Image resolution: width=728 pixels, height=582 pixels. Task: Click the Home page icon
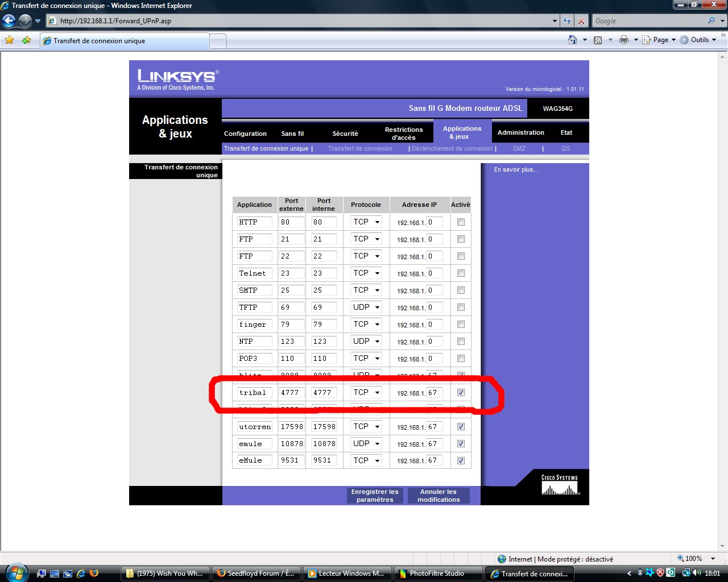click(573, 40)
